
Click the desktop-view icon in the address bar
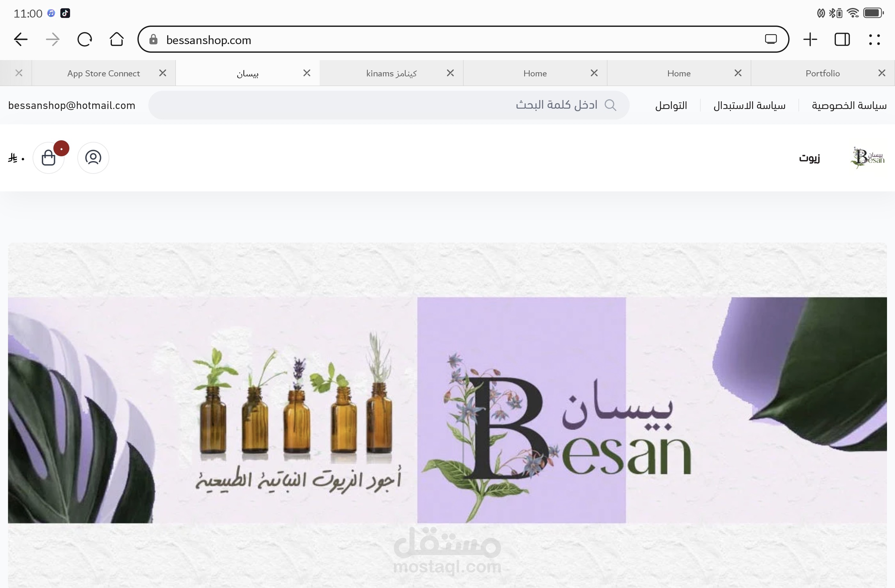pos(771,39)
